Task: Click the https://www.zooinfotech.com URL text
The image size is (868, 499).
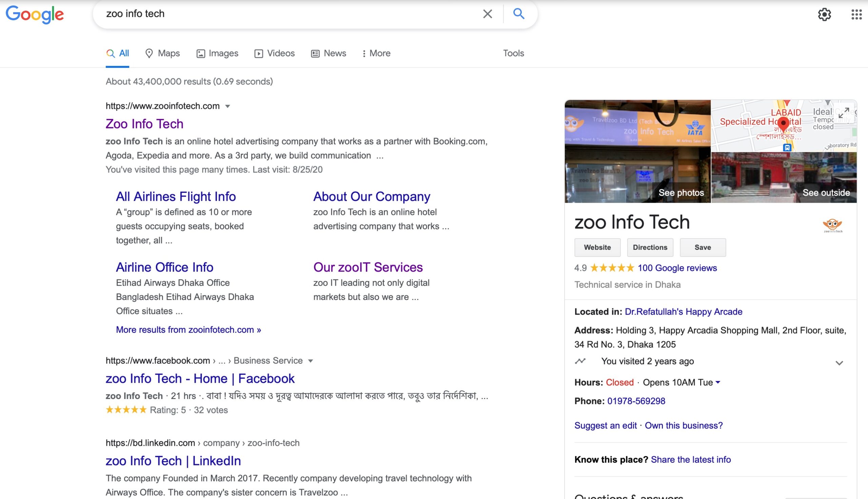Action: pyautogui.click(x=162, y=106)
